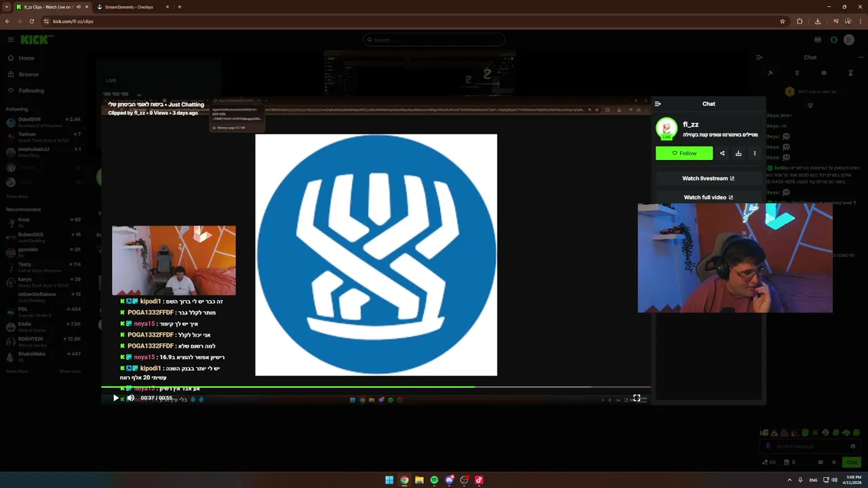Mute the fl_zz Clips tab audio
This screenshot has height=488, width=868.
pyautogui.click(x=79, y=7)
